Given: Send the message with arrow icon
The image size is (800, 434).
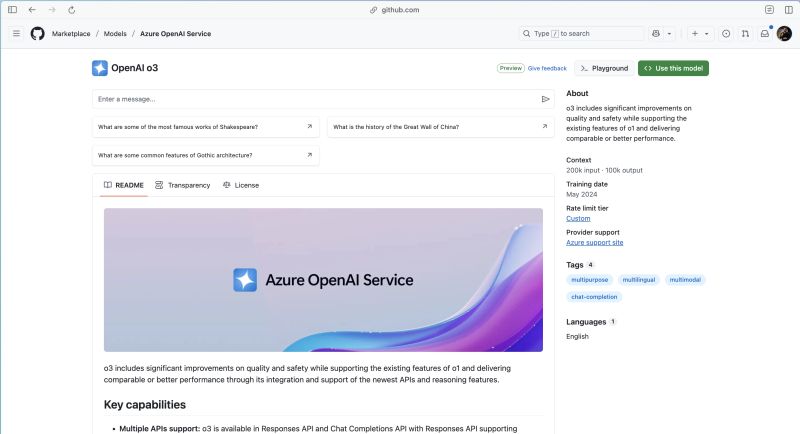Looking at the screenshot, I should click(545, 99).
